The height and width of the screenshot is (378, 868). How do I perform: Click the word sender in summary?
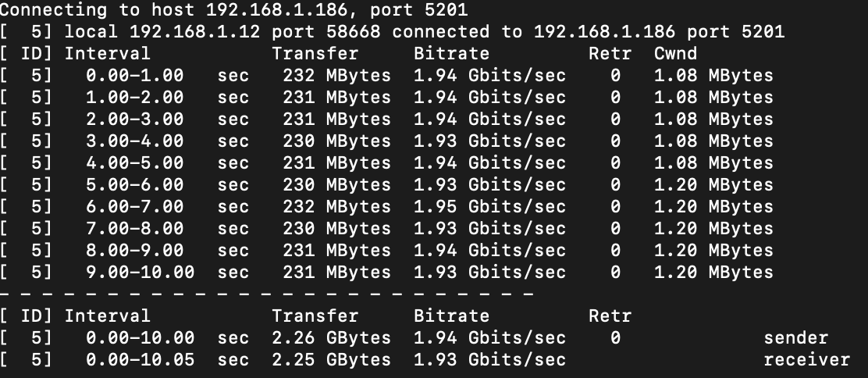coord(796,337)
